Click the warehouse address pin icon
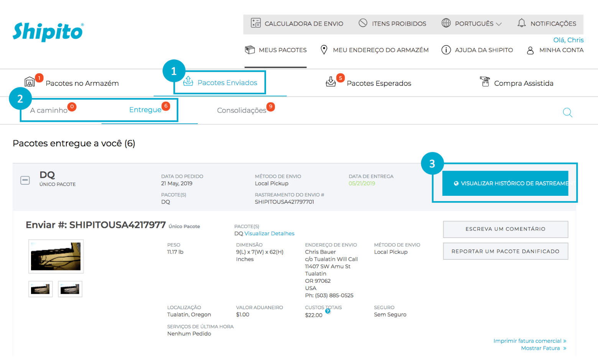Screen dimensions: 598x364 324,50
